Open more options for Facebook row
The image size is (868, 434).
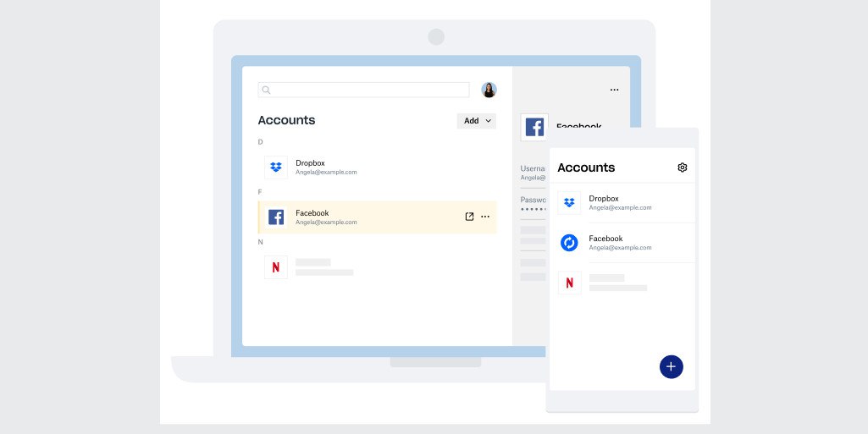pyautogui.click(x=485, y=217)
